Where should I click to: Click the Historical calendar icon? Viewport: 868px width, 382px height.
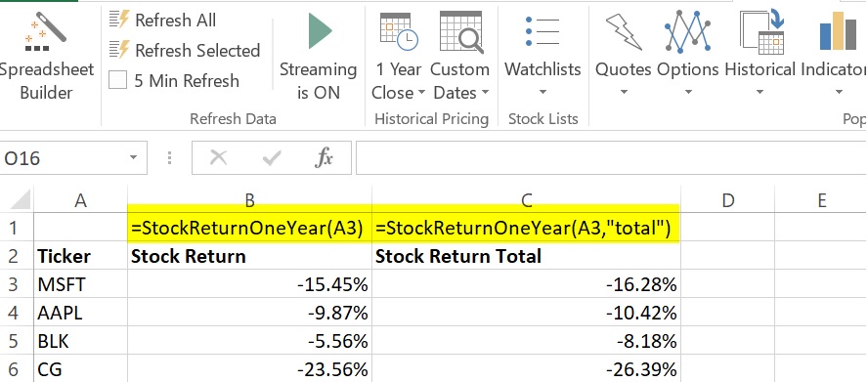pos(762,32)
